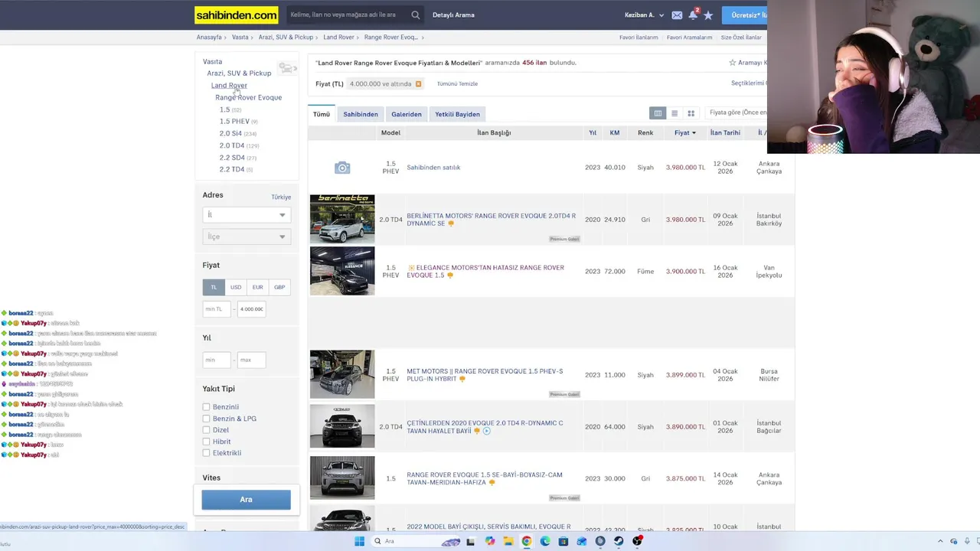Check the Dizel fuel type box

point(206,430)
